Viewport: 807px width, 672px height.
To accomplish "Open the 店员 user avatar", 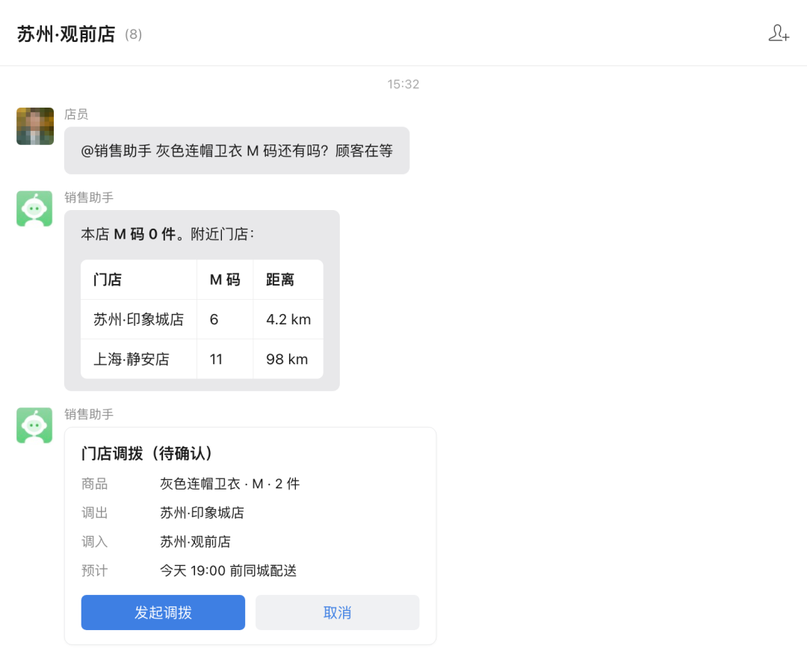I will (35, 126).
